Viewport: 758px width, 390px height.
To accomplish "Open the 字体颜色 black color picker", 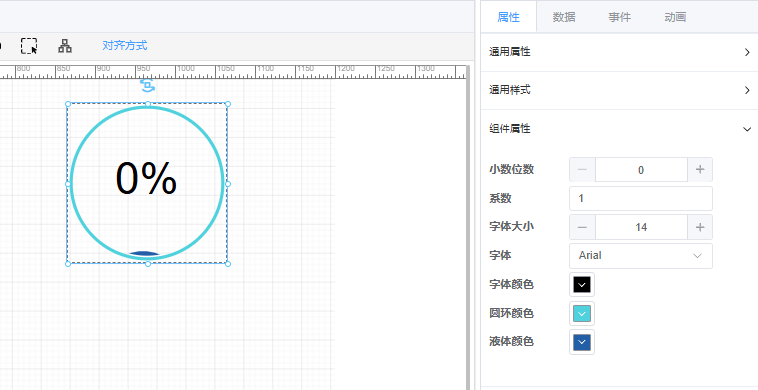I will [x=582, y=285].
